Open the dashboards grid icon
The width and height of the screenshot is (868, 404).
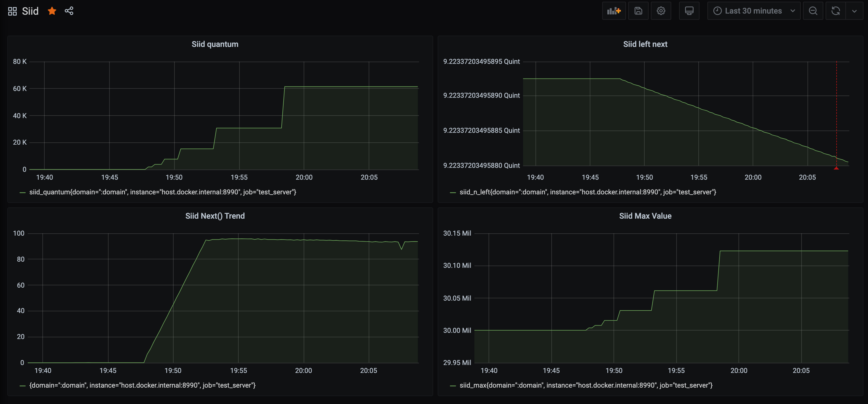[12, 11]
